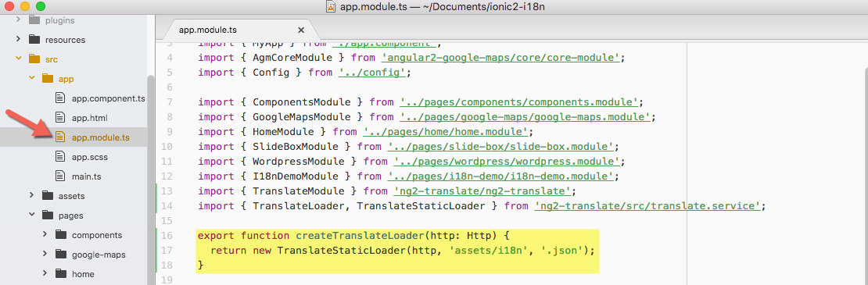Click the TranslateStaticLoader constructor call on line 17
The height and width of the screenshot is (285, 868).
pos(342,251)
